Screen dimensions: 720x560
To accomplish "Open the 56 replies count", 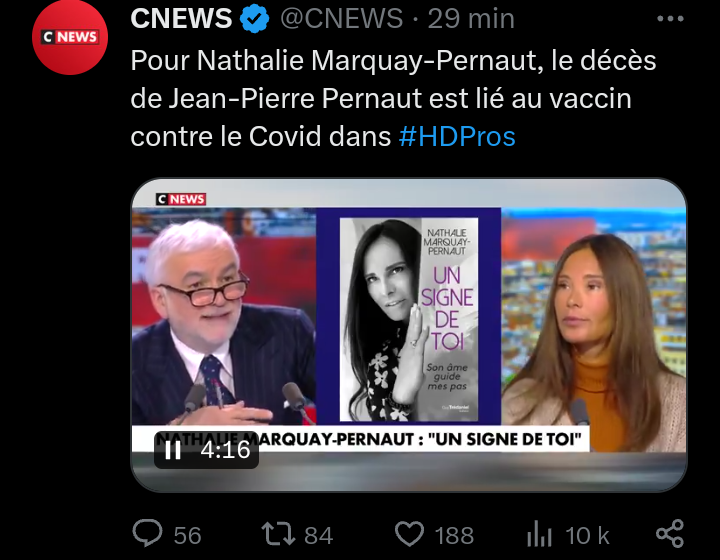I will click(187, 536).
